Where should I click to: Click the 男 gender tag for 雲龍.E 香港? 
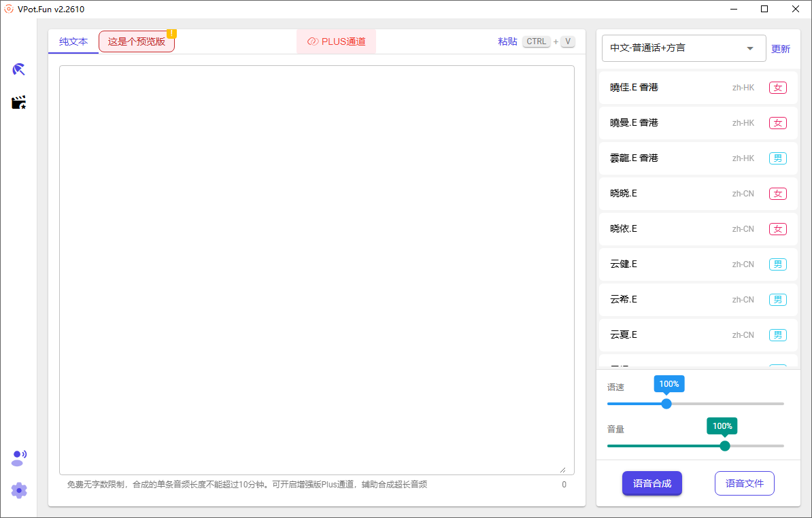[x=778, y=158]
